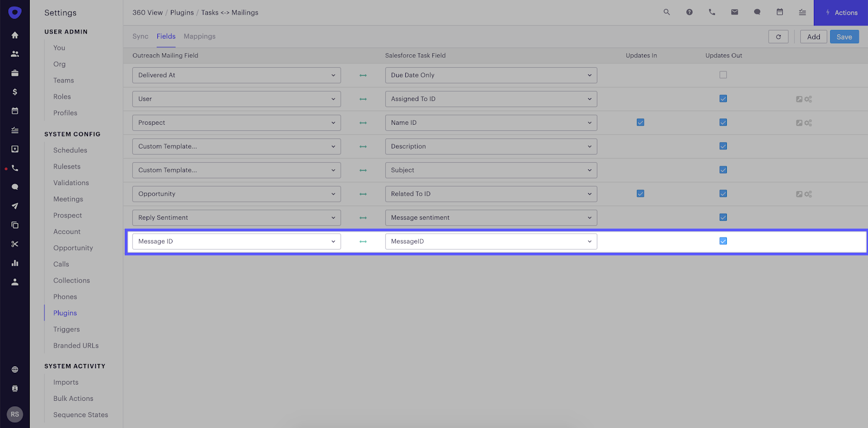868x428 pixels.
Task: Uncheck Updates Out for Message ID row
Action: tap(723, 241)
